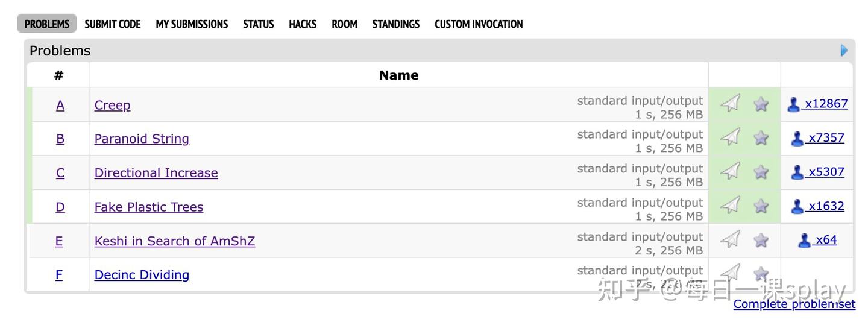Open the Custom Invocation tab

(479, 24)
